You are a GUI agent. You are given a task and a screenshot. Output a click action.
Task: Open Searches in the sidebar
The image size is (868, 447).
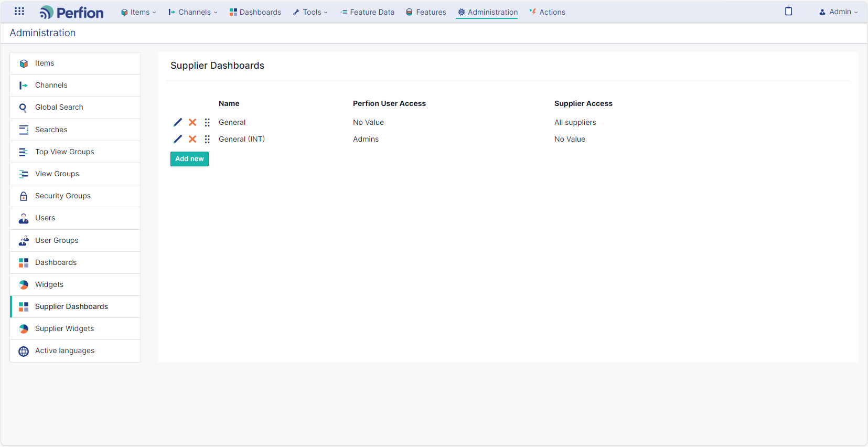[75, 130]
